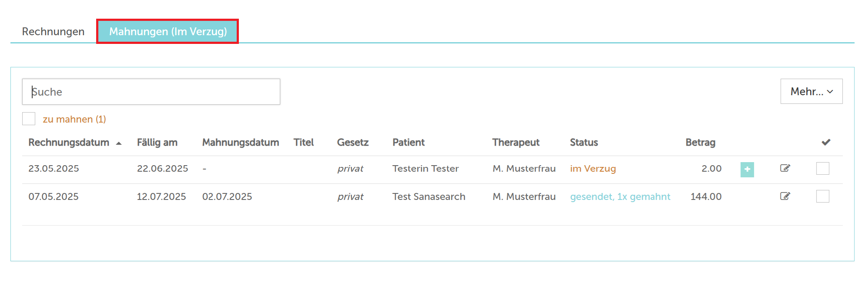Tick the 'zu mahnen (1)' checkbox
868x286 pixels.
tap(29, 119)
